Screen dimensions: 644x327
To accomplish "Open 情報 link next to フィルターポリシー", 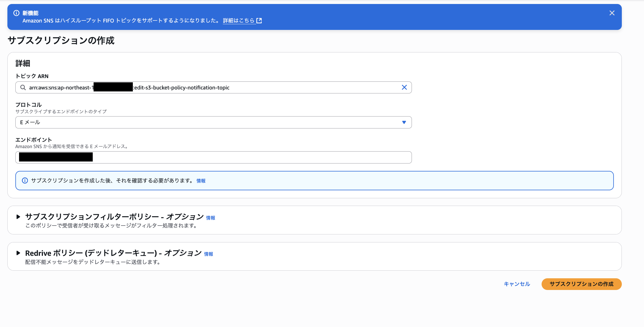I will [x=210, y=218].
